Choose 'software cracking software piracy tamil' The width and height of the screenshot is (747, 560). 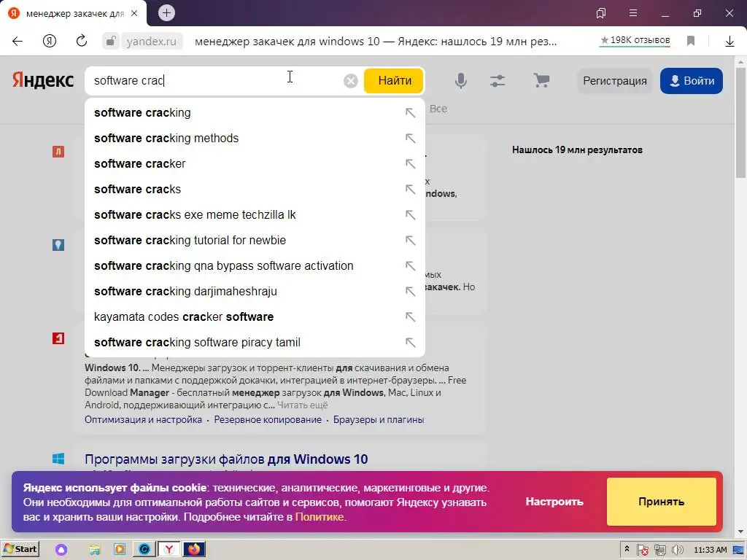pos(255,342)
